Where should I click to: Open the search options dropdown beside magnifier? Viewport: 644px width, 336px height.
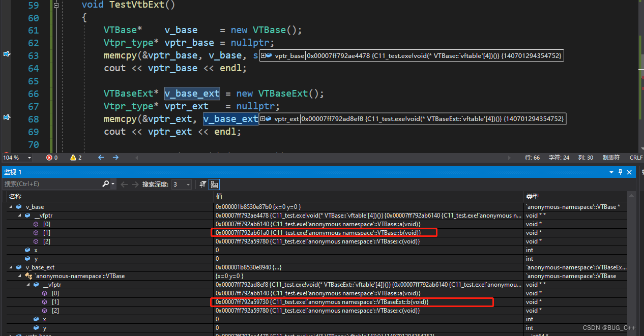pos(112,184)
